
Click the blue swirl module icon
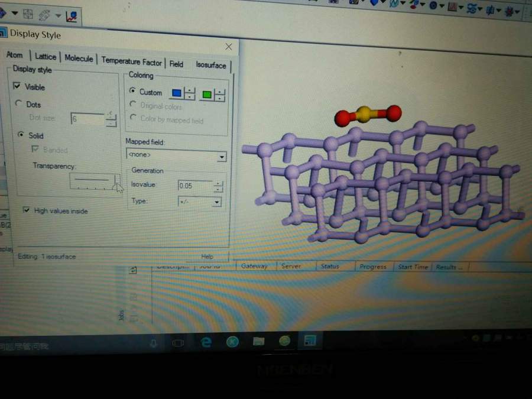(472, 8)
